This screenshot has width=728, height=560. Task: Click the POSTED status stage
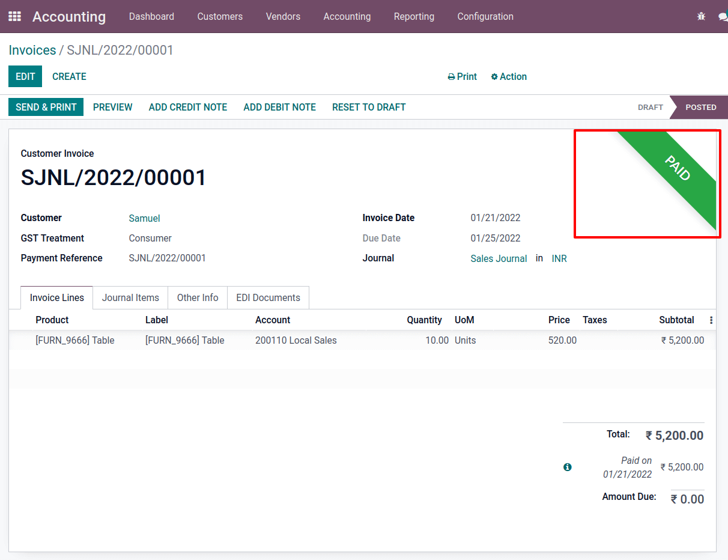pos(700,107)
